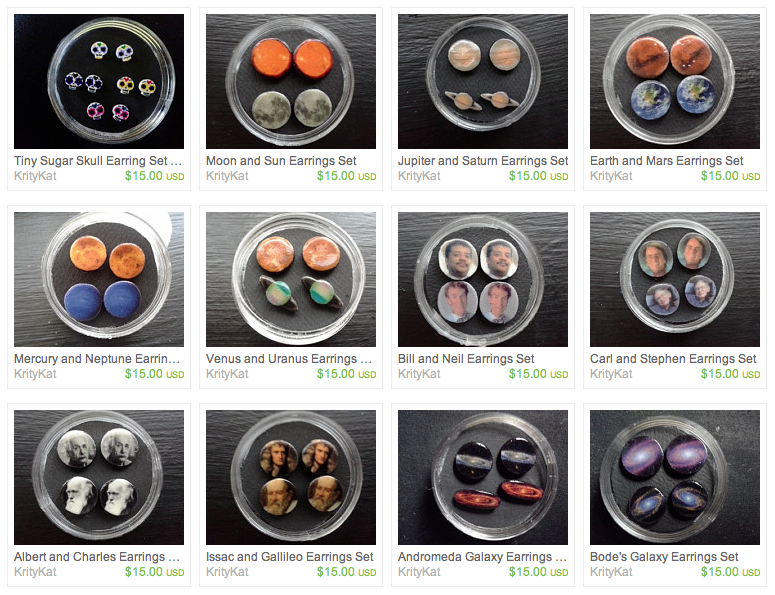Open the Moon and Sun earrings photo
775x595 pixels.
[x=291, y=82]
